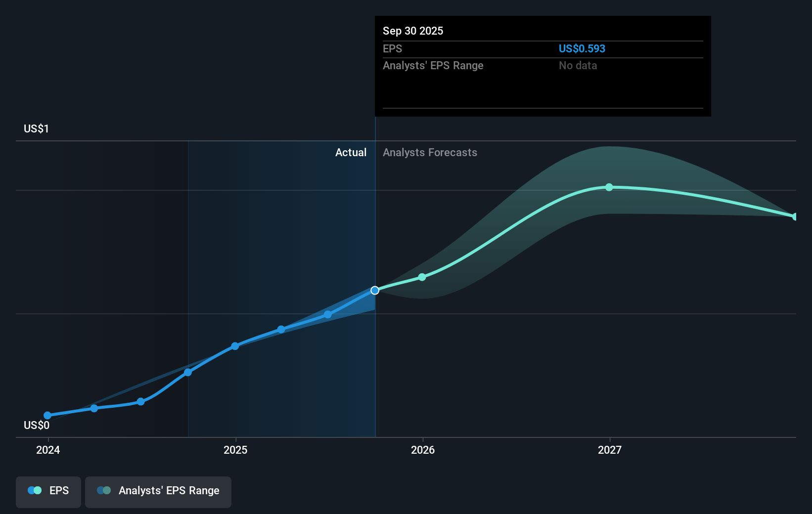Click the 2026 forecast data point
The height and width of the screenshot is (514, 812).
(422, 277)
